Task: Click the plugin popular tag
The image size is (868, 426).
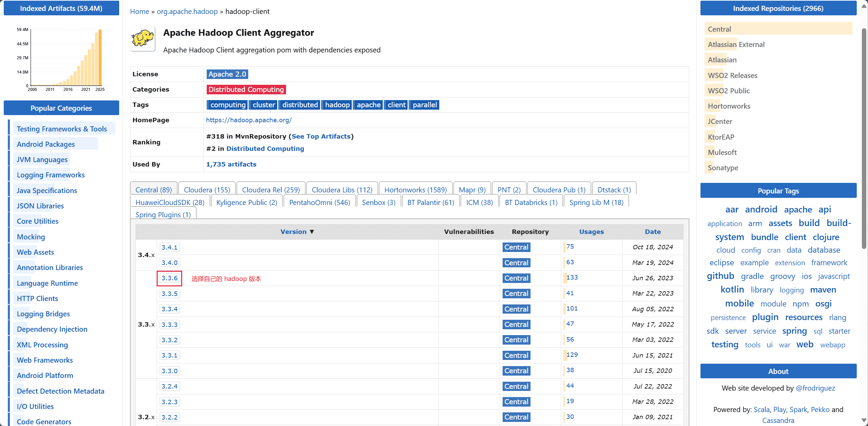Action: [765, 317]
